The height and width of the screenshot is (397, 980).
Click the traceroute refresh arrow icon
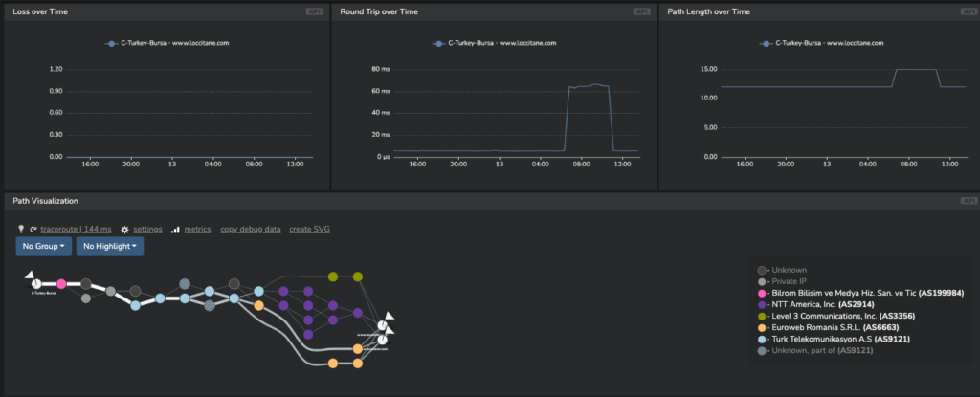tap(33, 230)
